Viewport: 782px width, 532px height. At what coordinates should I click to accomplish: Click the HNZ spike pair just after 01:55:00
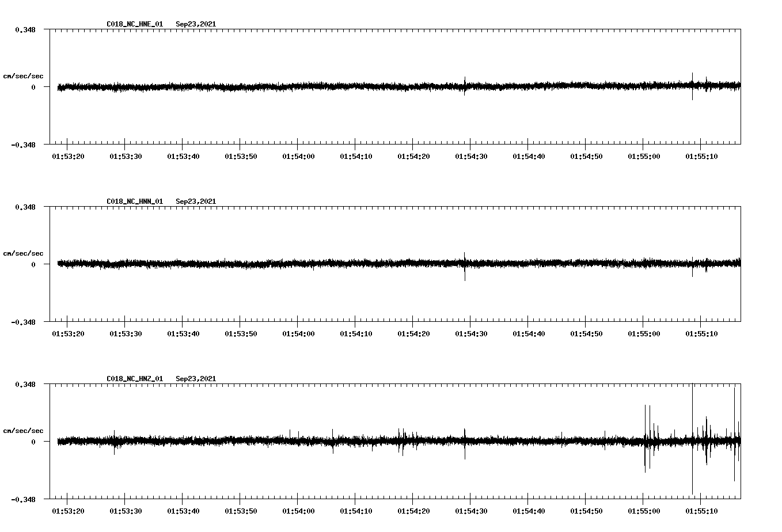(x=647, y=438)
